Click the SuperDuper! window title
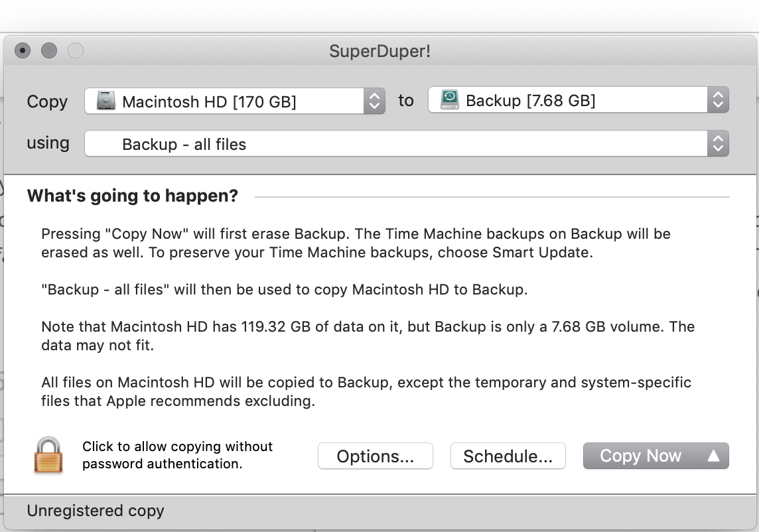This screenshot has width=759, height=532. click(x=380, y=51)
